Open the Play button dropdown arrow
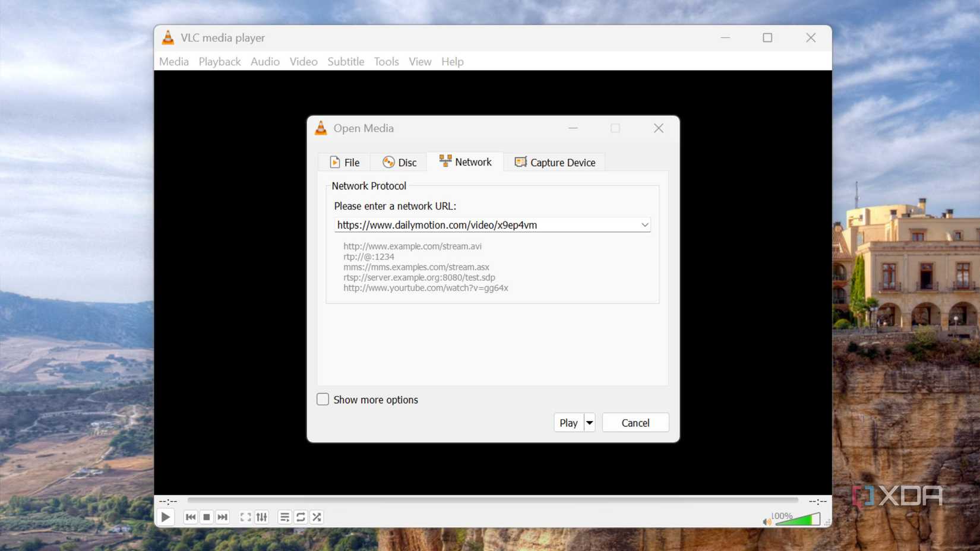980x551 pixels. (589, 422)
